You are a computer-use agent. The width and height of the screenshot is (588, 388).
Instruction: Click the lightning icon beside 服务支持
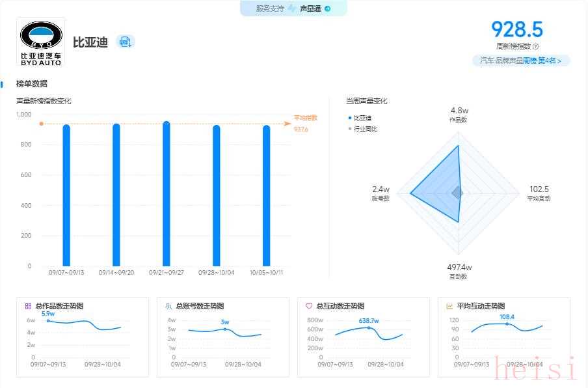tap(291, 8)
